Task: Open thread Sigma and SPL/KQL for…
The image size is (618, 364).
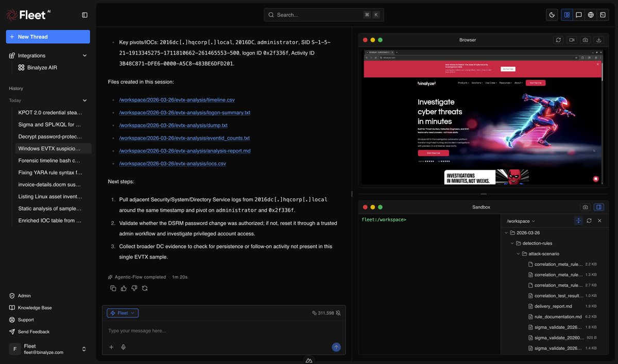Action: 50,124
